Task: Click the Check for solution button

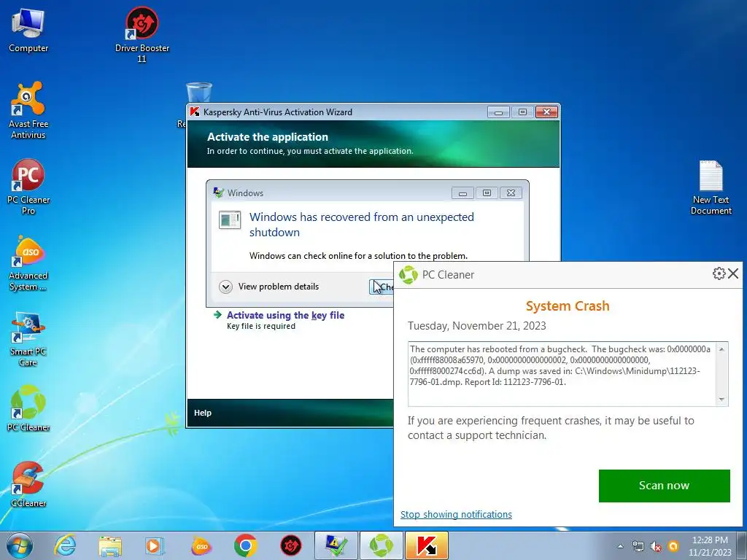Action: (381, 287)
